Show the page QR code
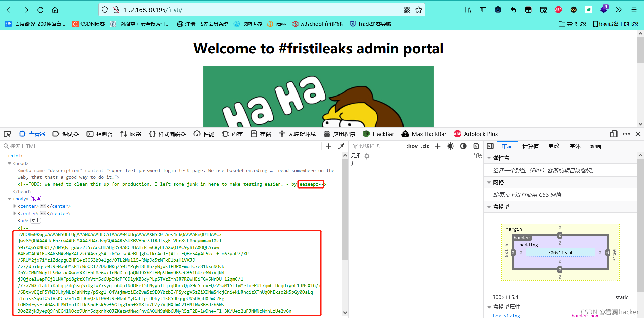 [407, 10]
